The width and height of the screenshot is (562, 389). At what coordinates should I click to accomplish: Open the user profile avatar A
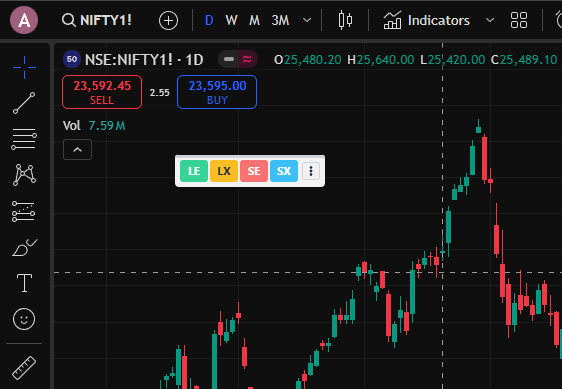coord(24,20)
